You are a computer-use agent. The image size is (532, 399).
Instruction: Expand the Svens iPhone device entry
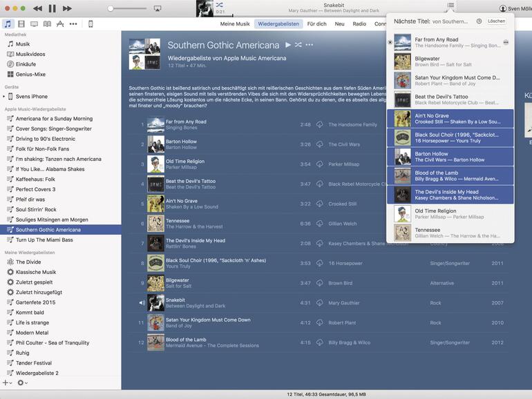coord(3,97)
